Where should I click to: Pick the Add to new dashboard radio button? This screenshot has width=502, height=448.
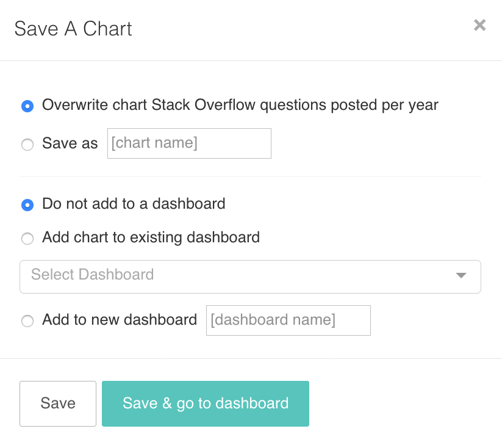pyautogui.click(x=27, y=321)
